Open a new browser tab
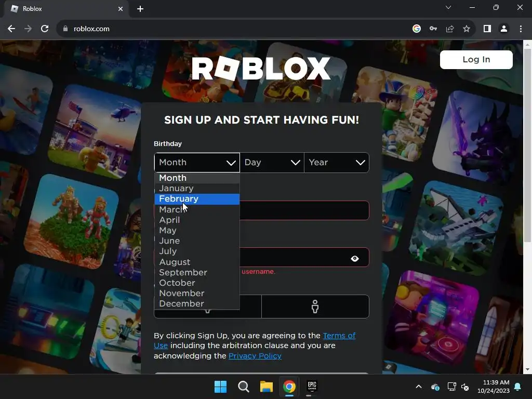The width and height of the screenshot is (532, 399). click(140, 9)
